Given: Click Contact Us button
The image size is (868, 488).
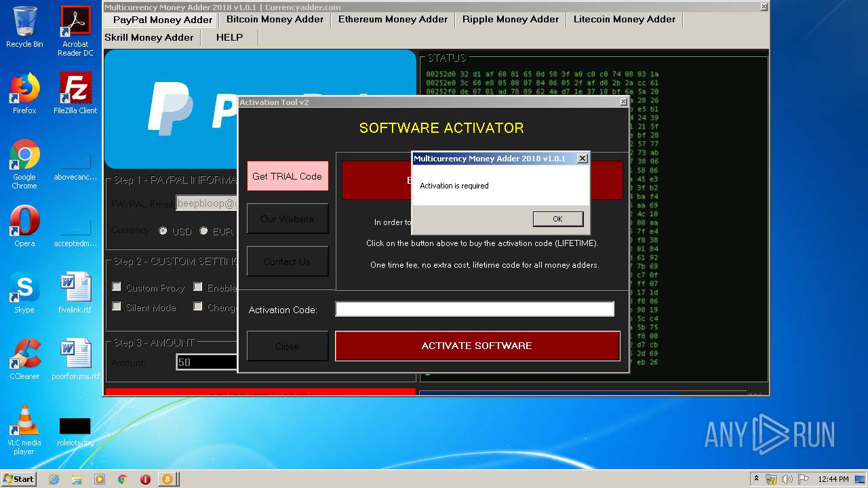Looking at the screenshot, I should click(x=287, y=262).
